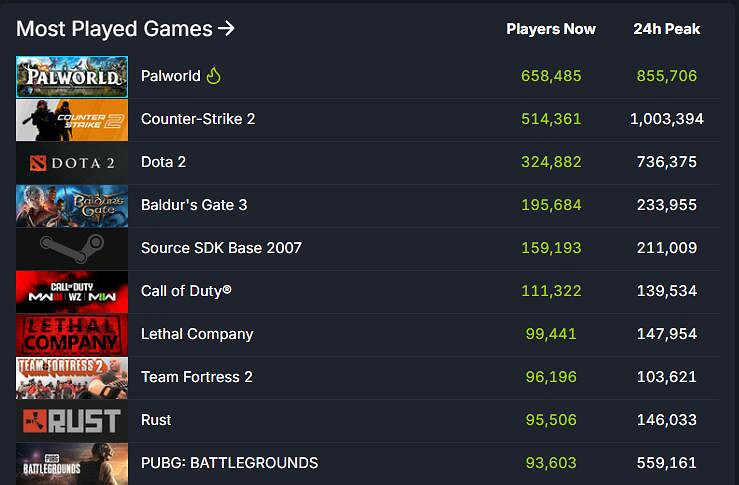Select the Source SDK Base 2007 title
This screenshot has height=485, width=739.
221,248
